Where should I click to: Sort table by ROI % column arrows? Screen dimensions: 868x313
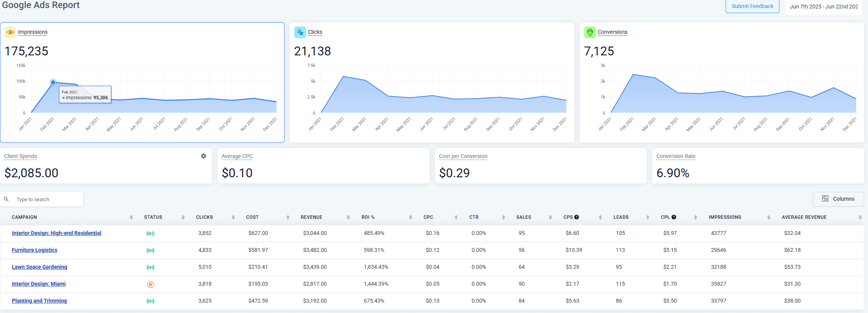[x=411, y=217]
